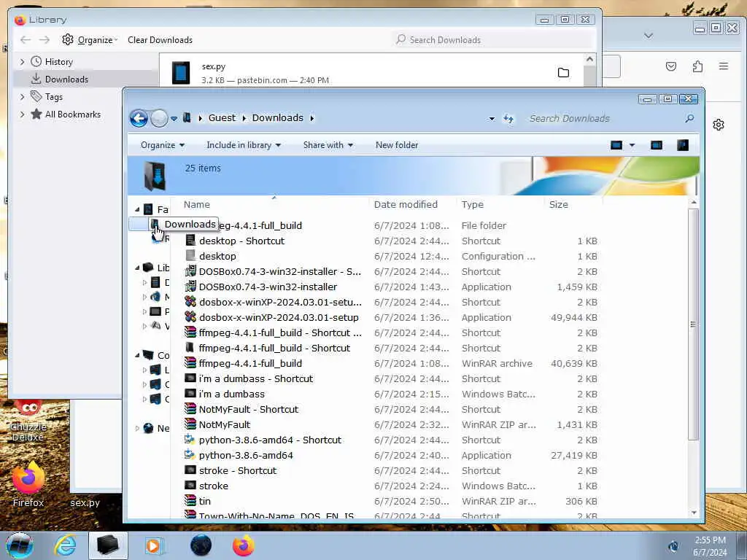Collapse the Computer tree section
Image resolution: width=747 pixels, height=560 pixels.
pyautogui.click(x=137, y=355)
